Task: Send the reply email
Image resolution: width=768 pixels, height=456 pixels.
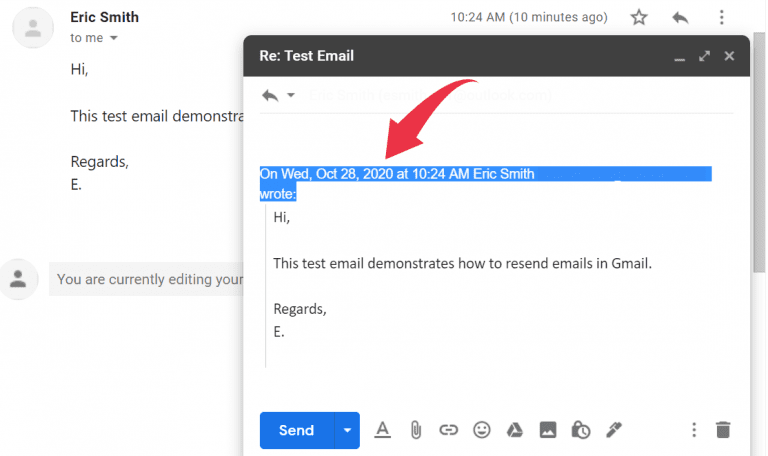Action: click(296, 430)
